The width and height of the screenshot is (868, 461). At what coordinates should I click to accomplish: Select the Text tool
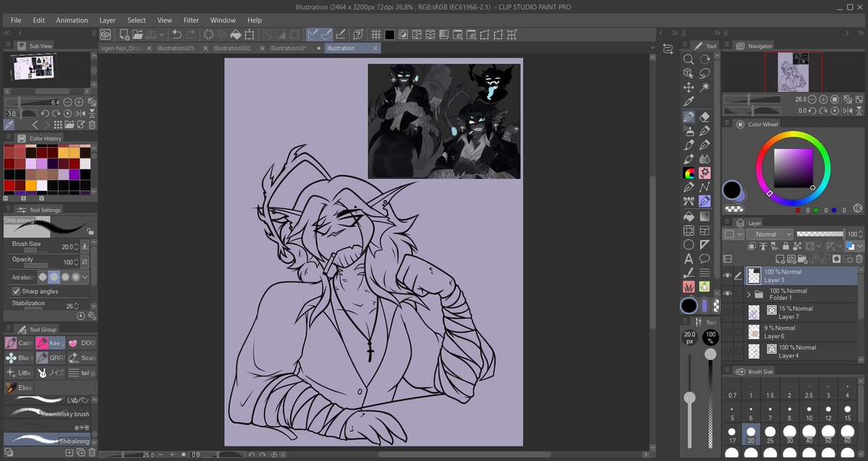point(689,258)
